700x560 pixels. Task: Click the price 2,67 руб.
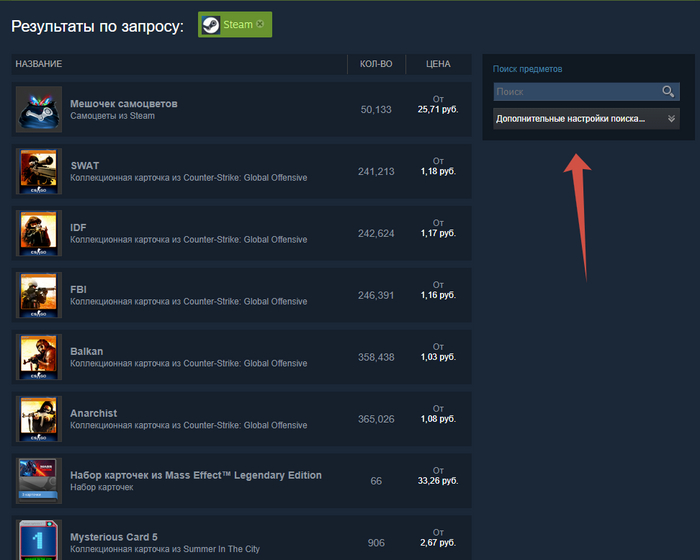tap(438, 543)
